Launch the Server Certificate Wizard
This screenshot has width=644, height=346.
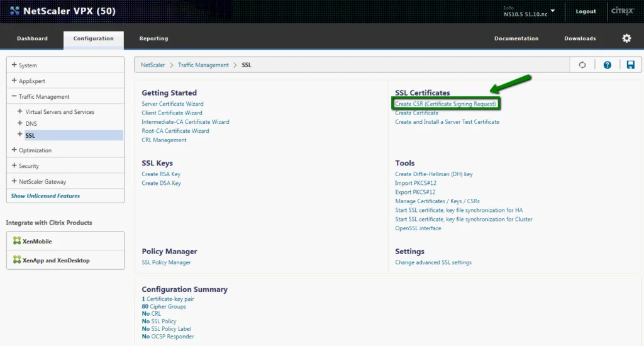[172, 104]
